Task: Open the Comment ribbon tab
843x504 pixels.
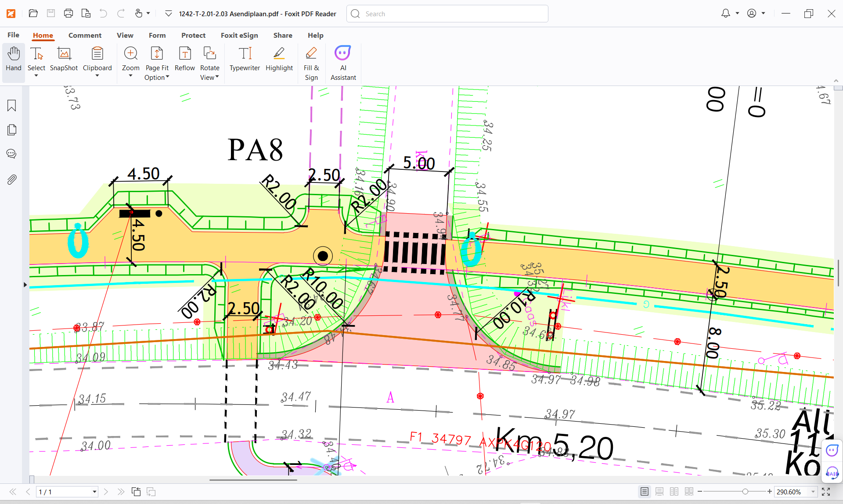Action: click(x=85, y=35)
